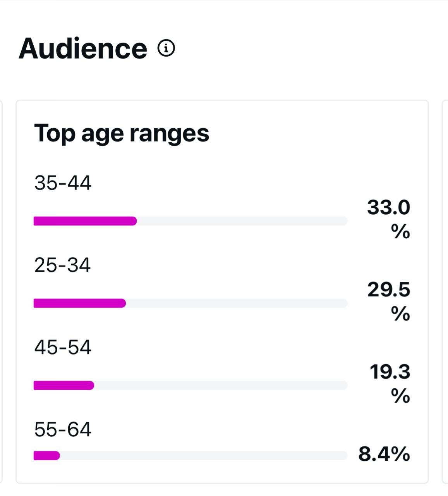
Task: Click the gray unfilled part of 45-54 bar
Action: point(221,385)
